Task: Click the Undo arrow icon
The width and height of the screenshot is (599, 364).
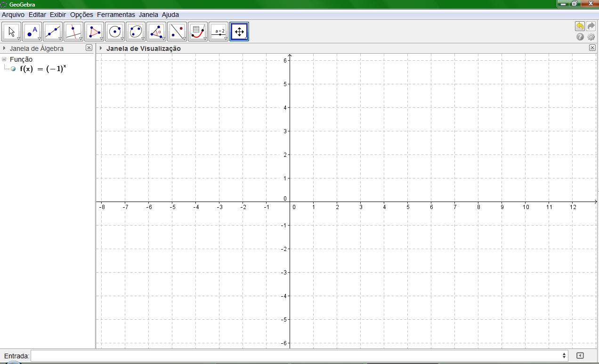Action: pos(580,26)
